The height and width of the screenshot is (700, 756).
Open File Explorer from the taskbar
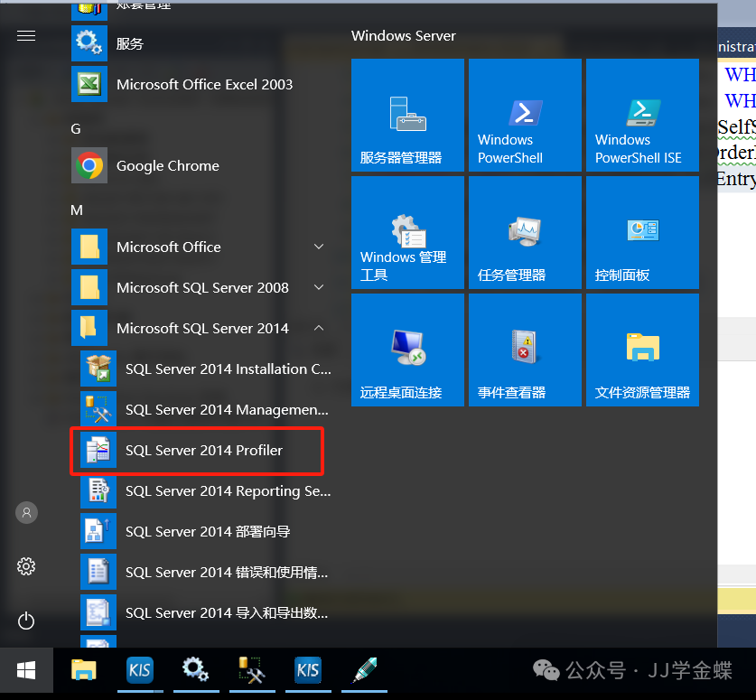84,670
